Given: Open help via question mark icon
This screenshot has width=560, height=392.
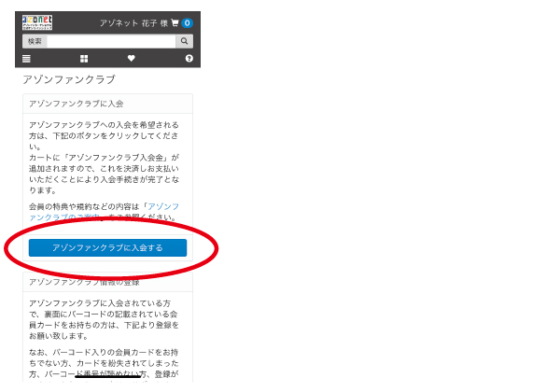Looking at the screenshot, I should click(189, 58).
